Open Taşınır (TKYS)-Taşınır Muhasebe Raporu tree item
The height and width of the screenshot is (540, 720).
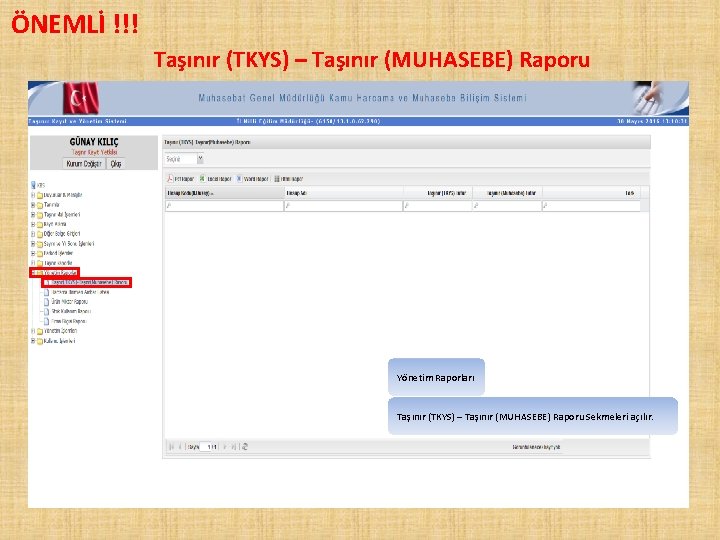90,282
